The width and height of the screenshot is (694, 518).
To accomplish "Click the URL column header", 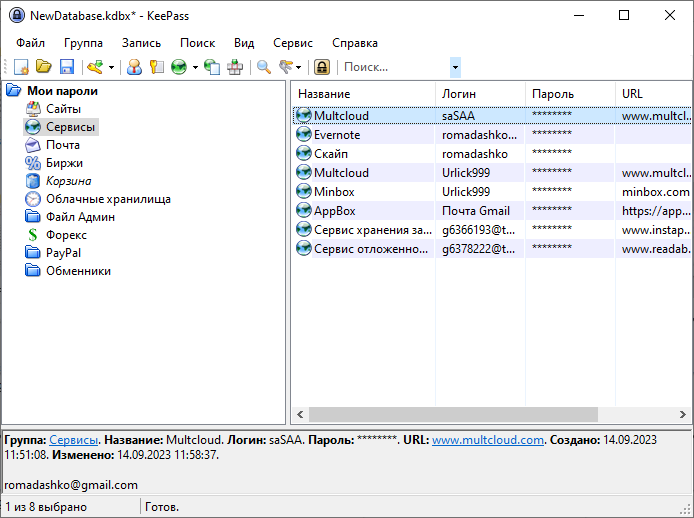I will click(654, 94).
